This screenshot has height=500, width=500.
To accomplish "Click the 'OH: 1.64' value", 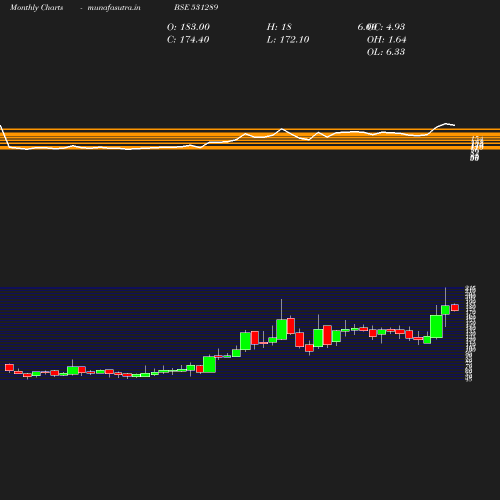I will coord(386,40).
